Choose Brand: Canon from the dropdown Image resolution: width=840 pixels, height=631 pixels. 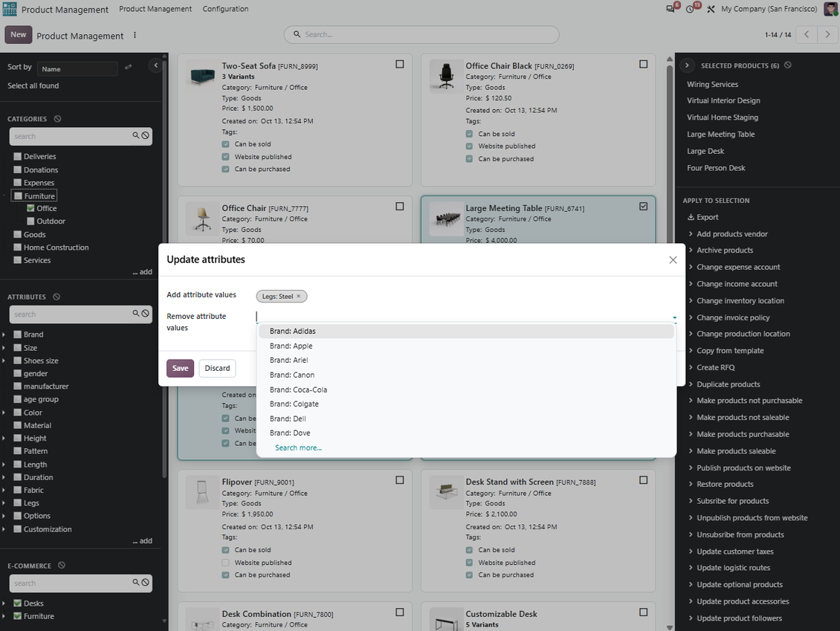click(292, 375)
